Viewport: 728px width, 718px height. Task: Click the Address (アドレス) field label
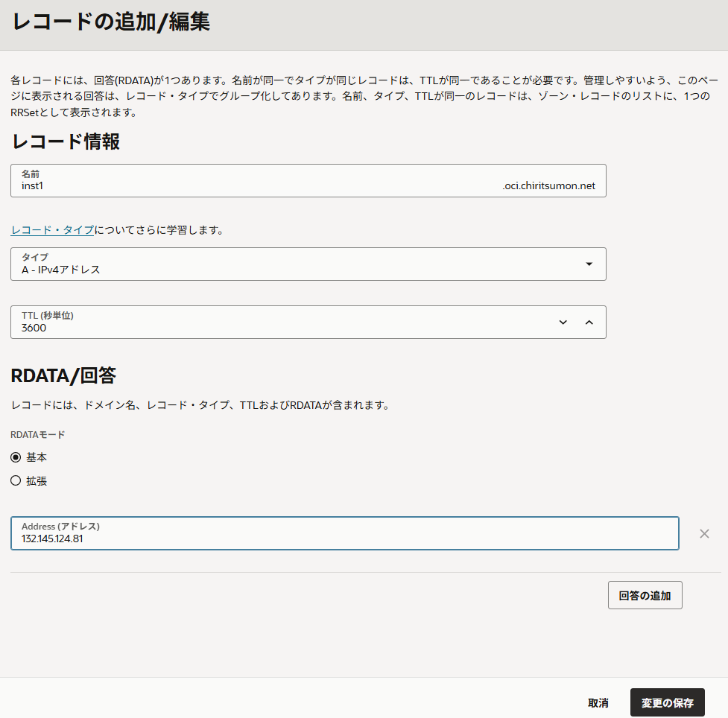(x=60, y=526)
